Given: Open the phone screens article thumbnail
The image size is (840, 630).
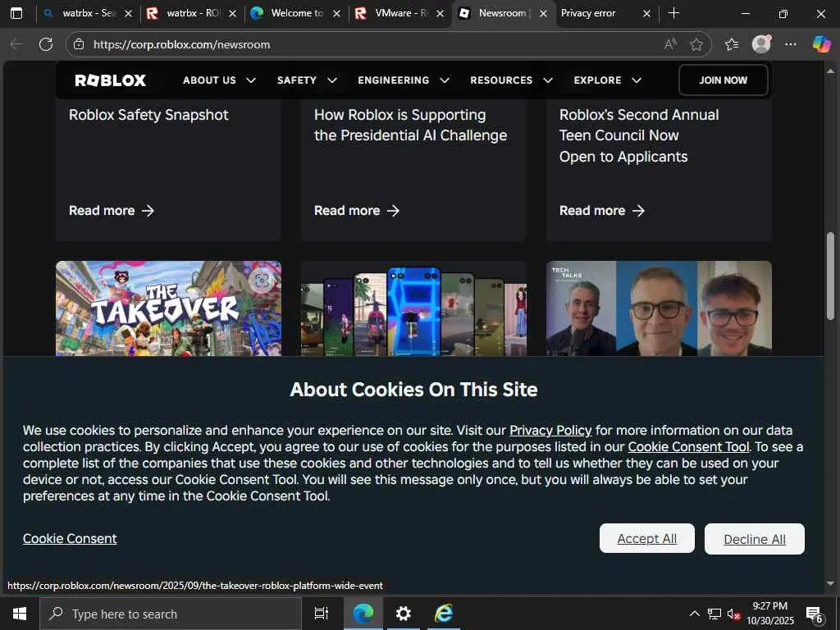Looking at the screenshot, I should pos(413,308).
